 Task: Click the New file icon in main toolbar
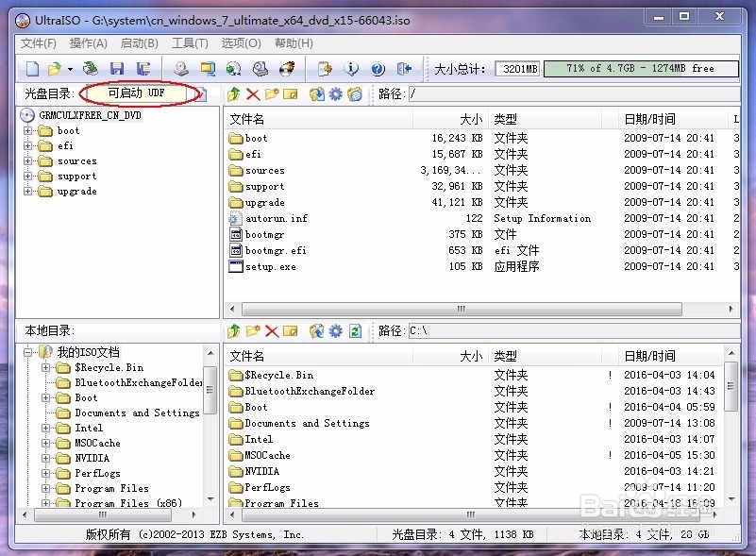(32, 69)
